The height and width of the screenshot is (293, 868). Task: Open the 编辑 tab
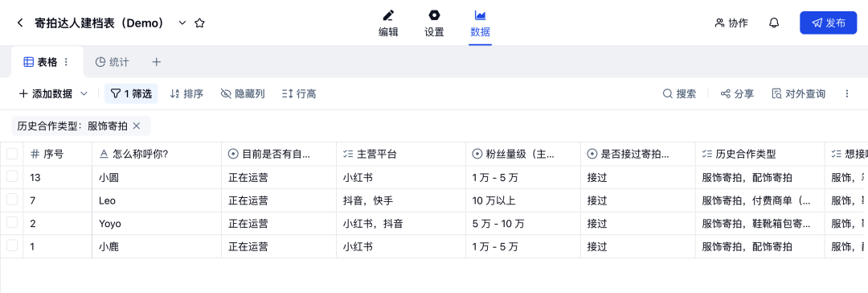pos(388,23)
